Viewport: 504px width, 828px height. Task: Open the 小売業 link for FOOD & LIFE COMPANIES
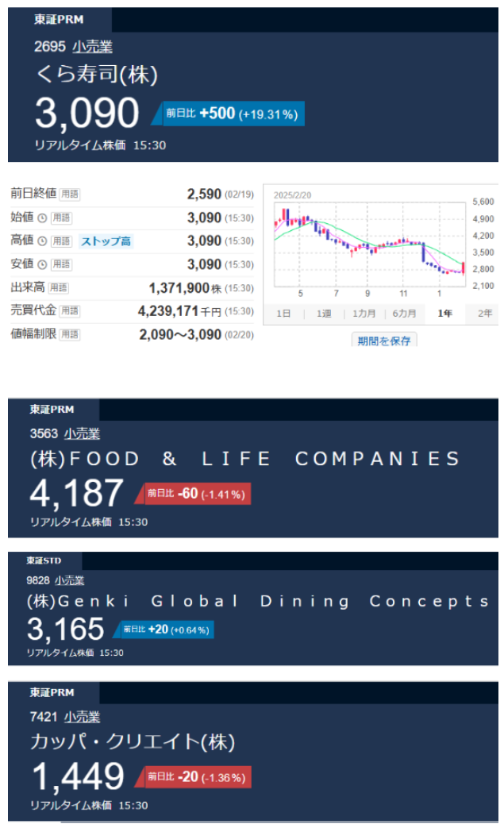click(x=82, y=433)
